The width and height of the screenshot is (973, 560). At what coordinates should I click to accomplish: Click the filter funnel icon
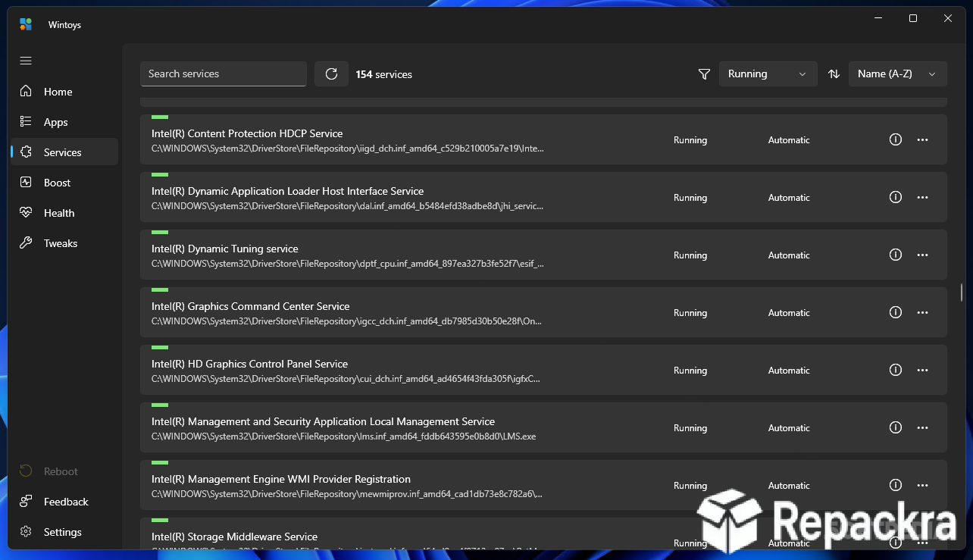pos(704,74)
